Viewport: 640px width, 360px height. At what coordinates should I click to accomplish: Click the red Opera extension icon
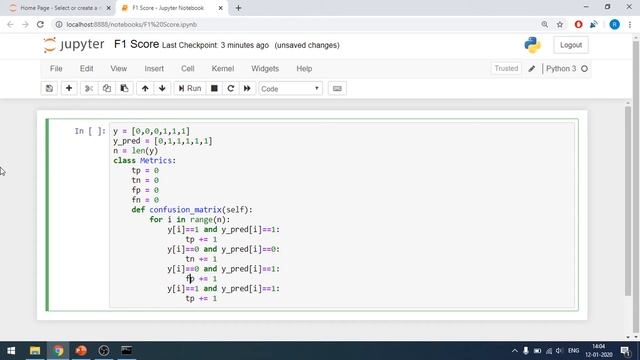click(x=578, y=24)
